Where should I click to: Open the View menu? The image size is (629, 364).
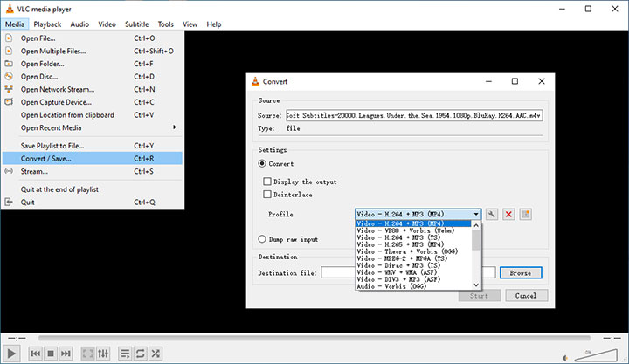coord(190,24)
